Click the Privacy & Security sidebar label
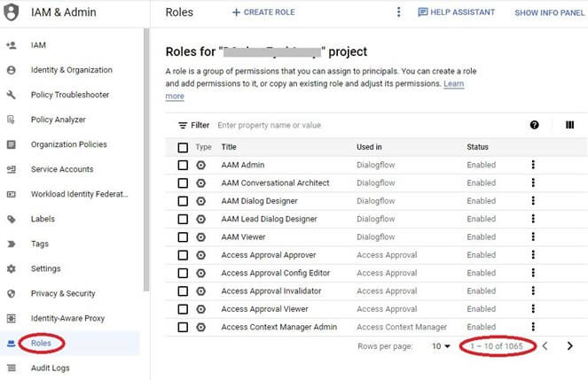Image resolution: width=588 pixels, height=380 pixels. [63, 293]
